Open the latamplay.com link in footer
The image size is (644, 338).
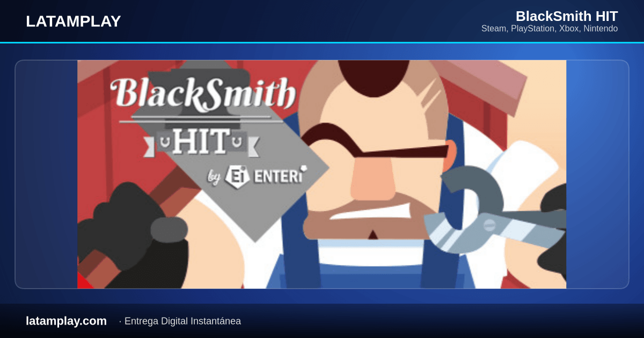coord(66,321)
